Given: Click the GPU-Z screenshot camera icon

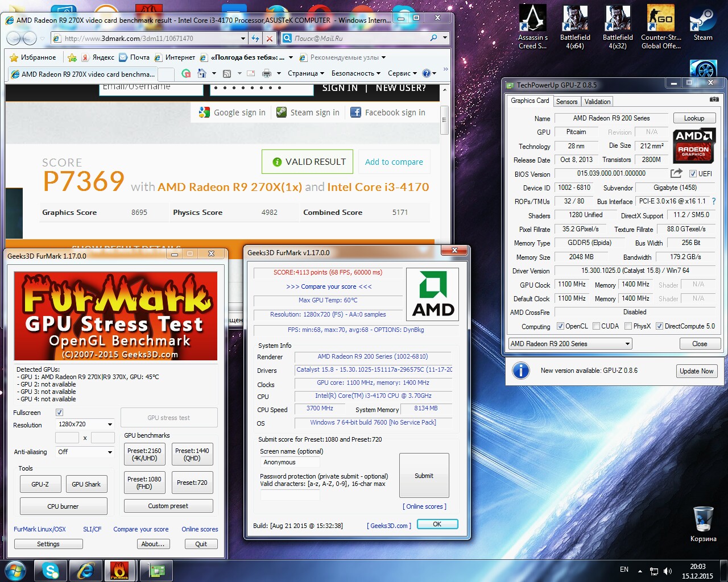Looking at the screenshot, I should [714, 99].
